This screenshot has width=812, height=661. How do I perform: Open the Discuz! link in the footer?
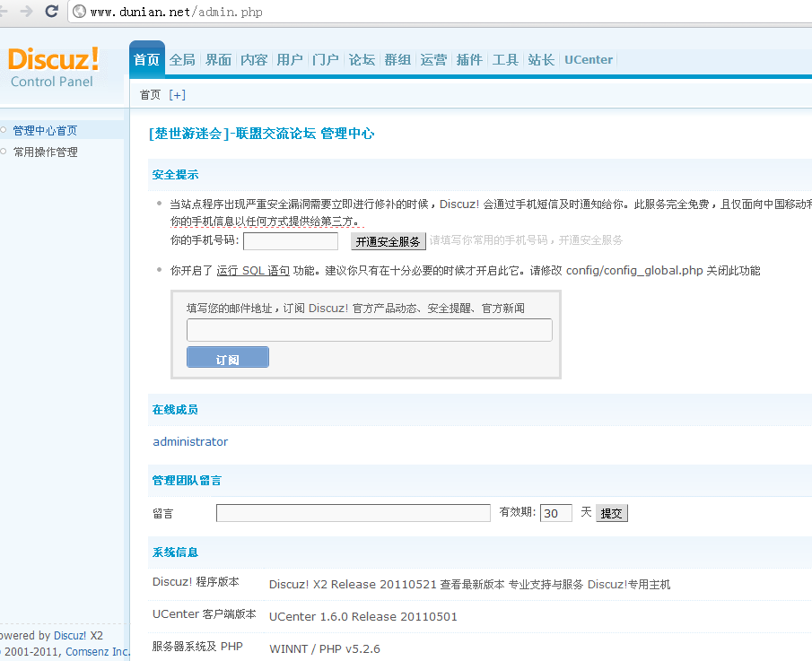point(70,636)
